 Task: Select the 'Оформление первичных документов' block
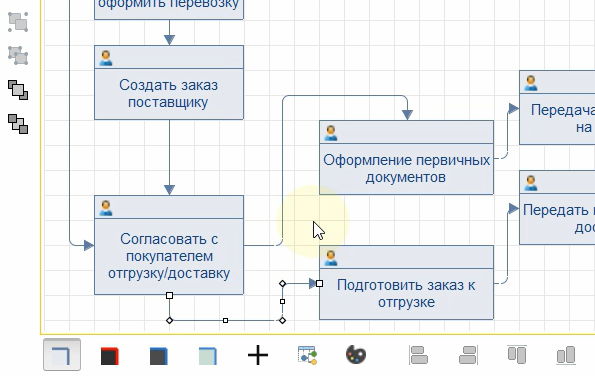pyautogui.click(x=406, y=157)
